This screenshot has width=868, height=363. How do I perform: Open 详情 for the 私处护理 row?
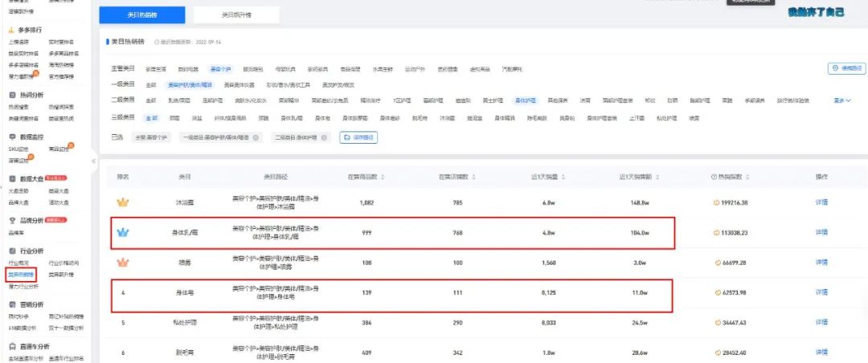pyautogui.click(x=821, y=322)
